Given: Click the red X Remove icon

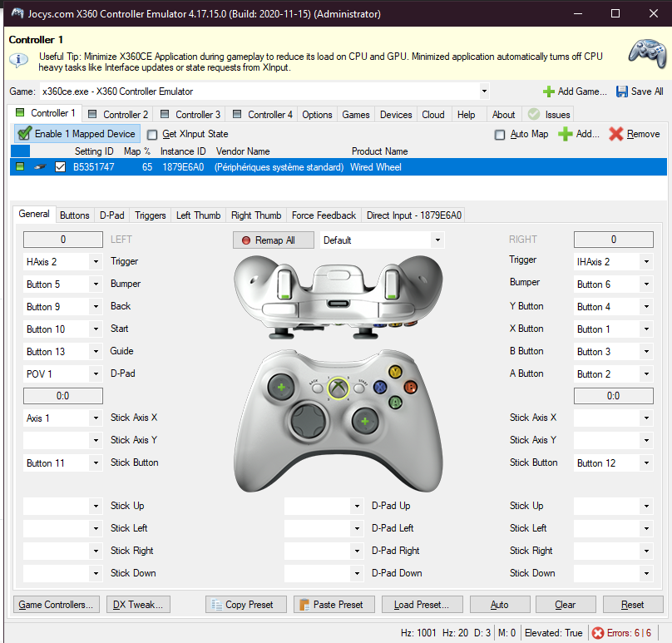Looking at the screenshot, I should click(x=615, y=134).
